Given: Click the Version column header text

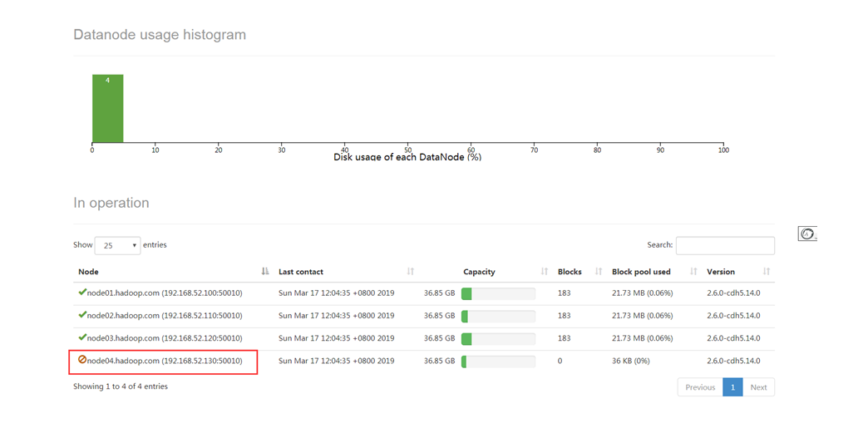Looking at the screenshot, I should click(721, 272).
